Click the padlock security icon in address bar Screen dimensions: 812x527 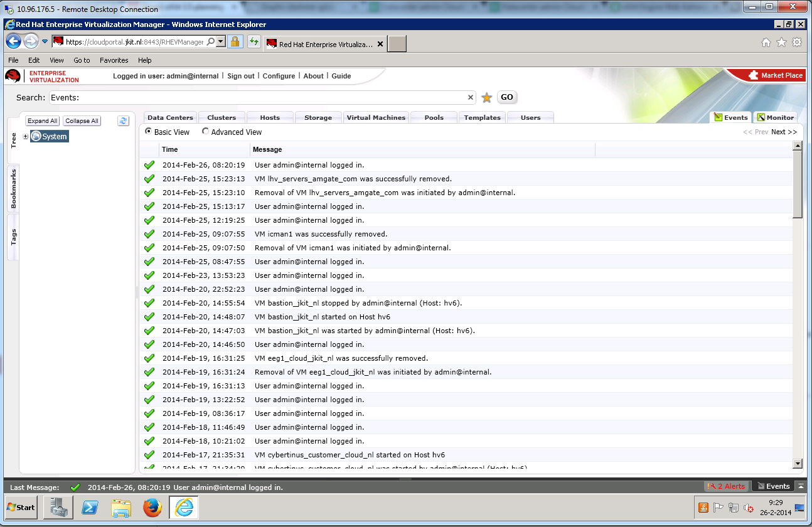pos(235,42)
